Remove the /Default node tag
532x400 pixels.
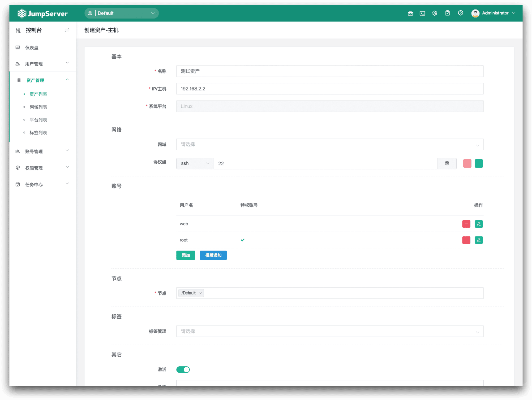[200, 293]
